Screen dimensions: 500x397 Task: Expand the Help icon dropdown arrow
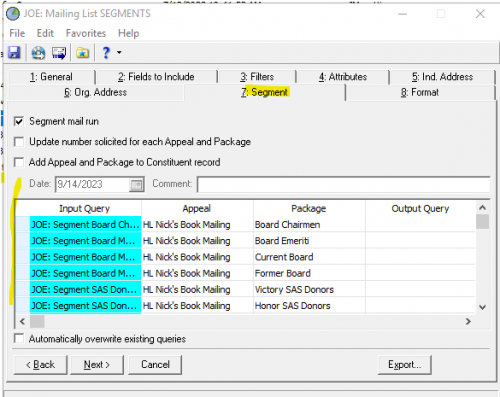click(x=119, y=53)
